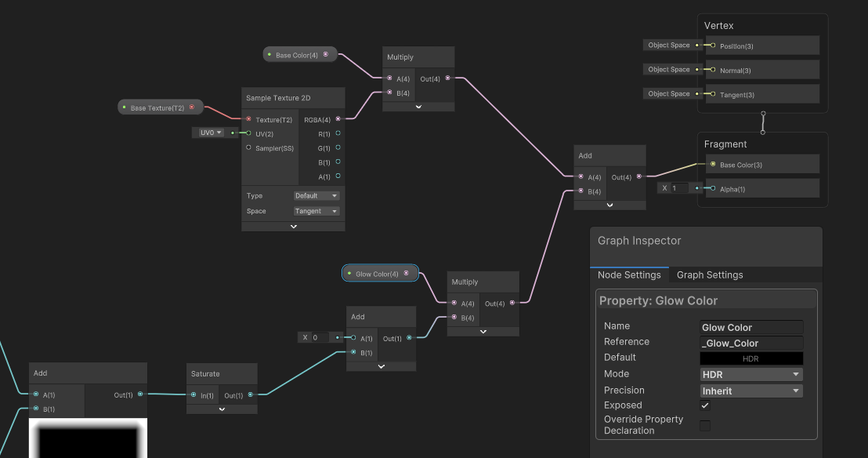Collapse the Saturate node preview chevron

222,409
